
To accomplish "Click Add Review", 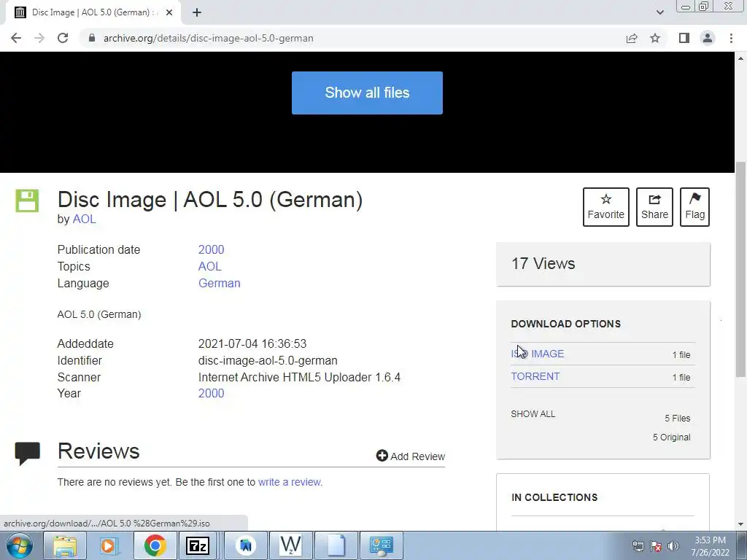I will (410, 456).
